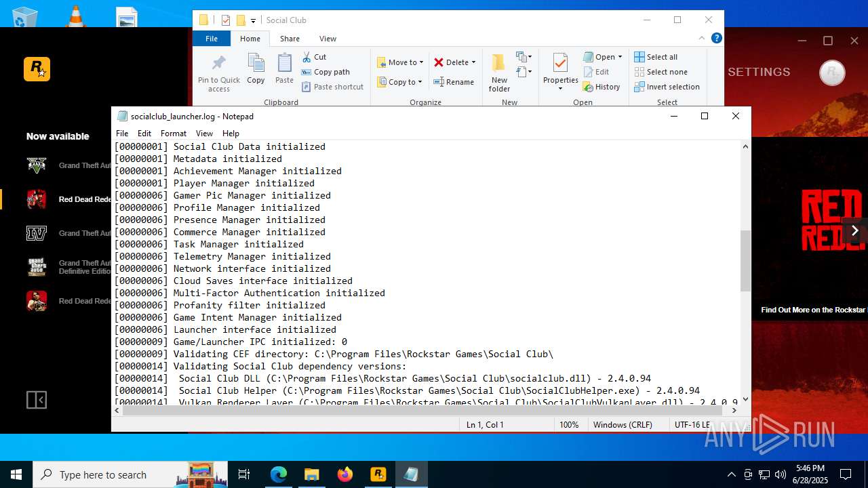Click the Copy icon in Explorer ribbon
The height and width of the screenshot is (488, 868).
click(256, 69)
